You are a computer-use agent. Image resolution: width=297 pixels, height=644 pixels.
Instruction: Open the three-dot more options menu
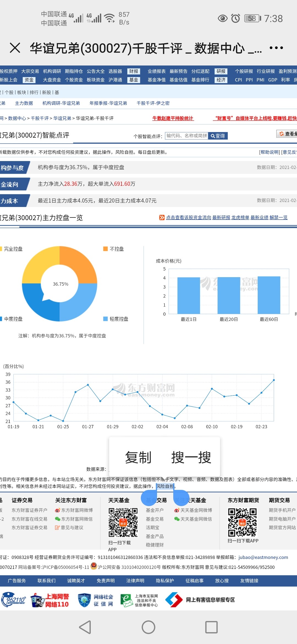tap(276, 48)
